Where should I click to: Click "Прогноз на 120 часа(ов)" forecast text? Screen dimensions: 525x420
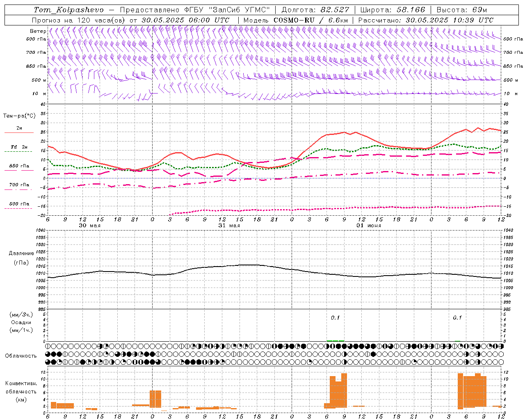click(79, 20)
